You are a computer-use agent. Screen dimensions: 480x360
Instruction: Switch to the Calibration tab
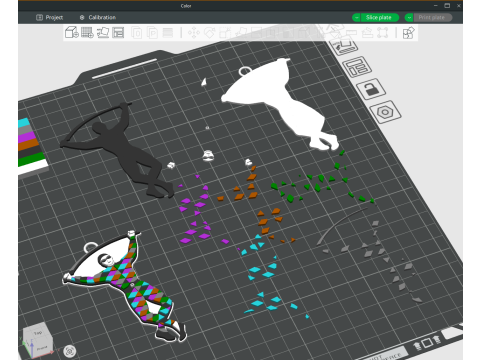tap(98, 17)
